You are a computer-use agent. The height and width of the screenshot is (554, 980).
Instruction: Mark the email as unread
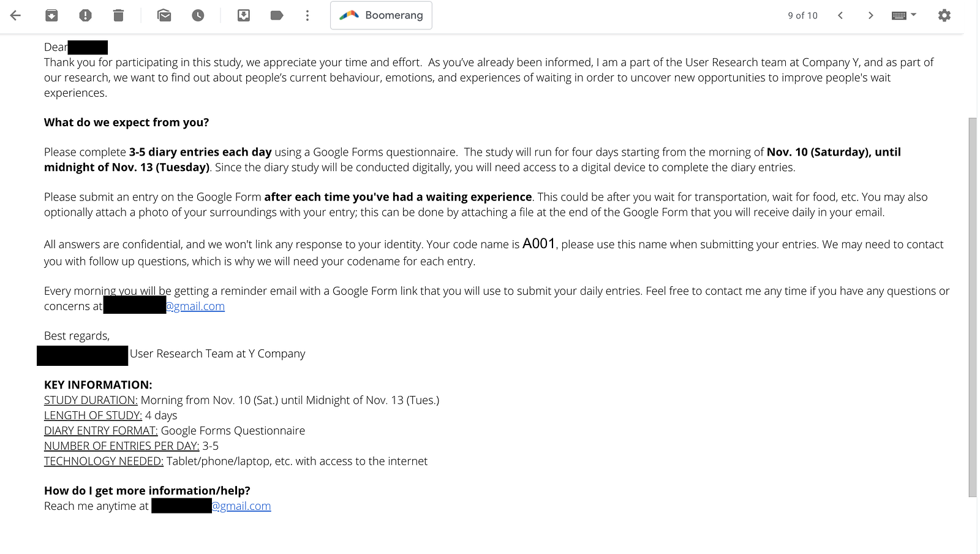click(164, 15)
